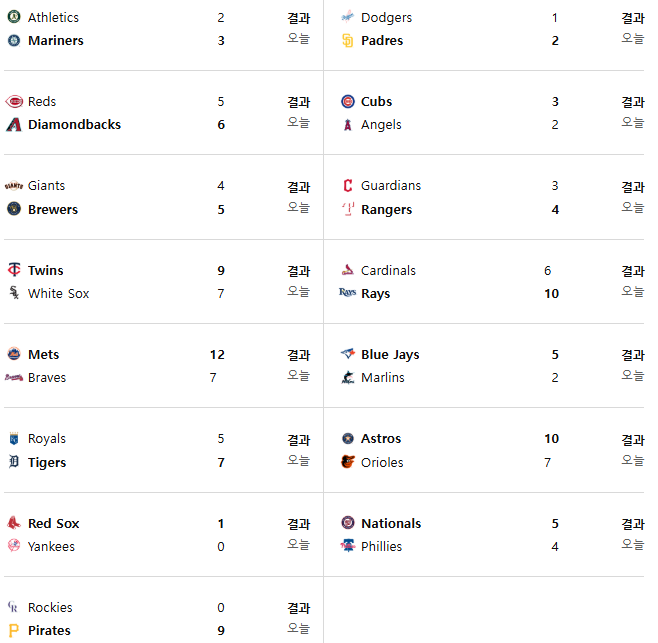Click the Cubs team logo
658x643 pixels.
347,102
